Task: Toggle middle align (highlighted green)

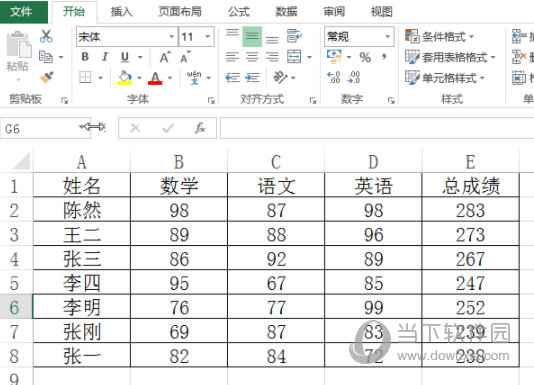Action: click(x=252, y=36)
